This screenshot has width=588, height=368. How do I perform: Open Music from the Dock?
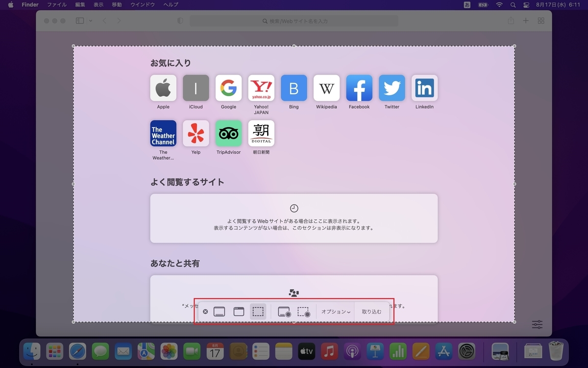pyautogui.click(x=329, y=351)
